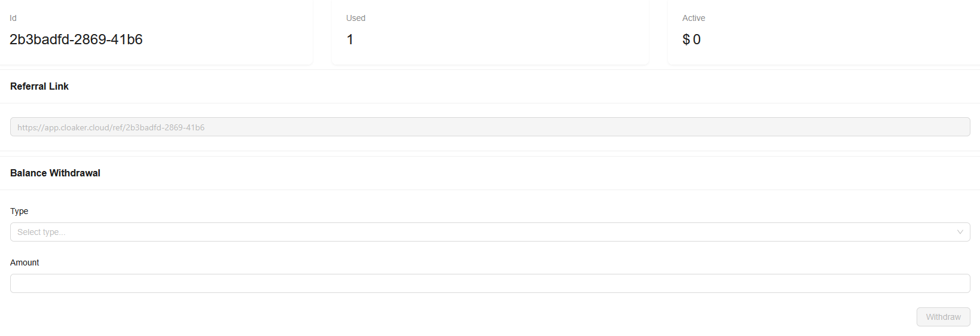Click the Referral Link section heading
The width and height of the screenshot is (980, 336).
click(39, 86)
